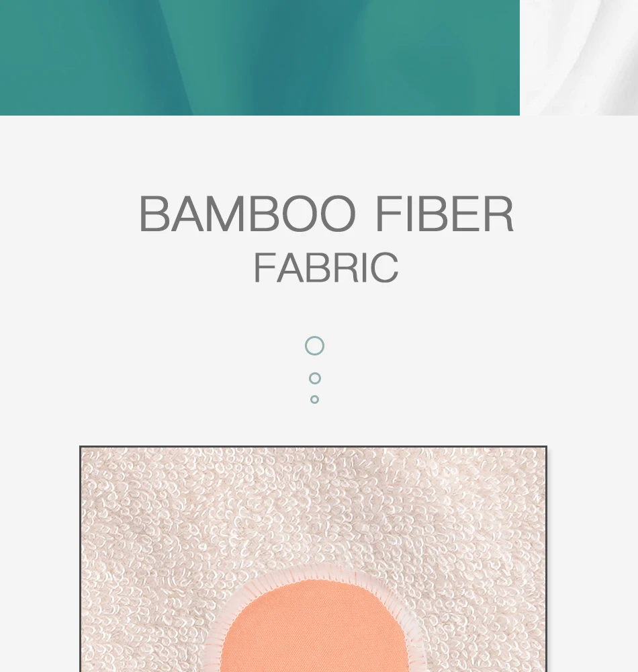This screenshot has height=672, width=638.
Task: Open the white silk fabric image
Action: tap(579, 57)
